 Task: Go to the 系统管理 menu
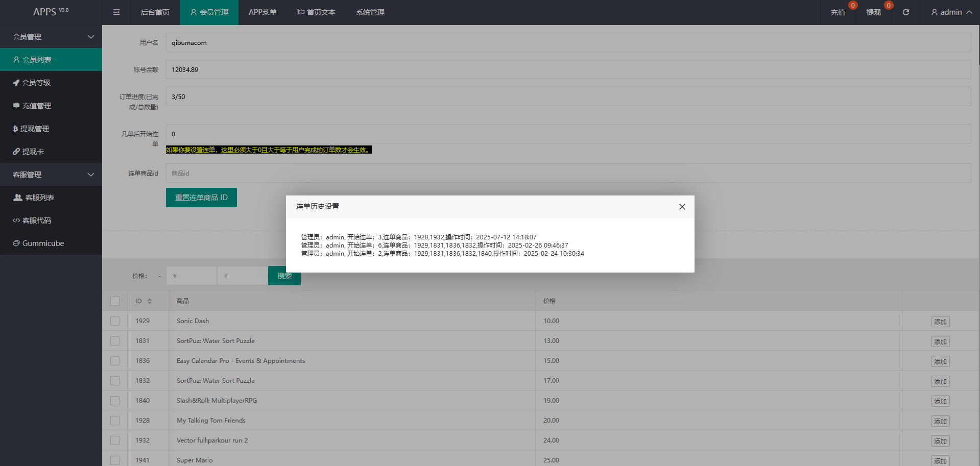(370, 12)
